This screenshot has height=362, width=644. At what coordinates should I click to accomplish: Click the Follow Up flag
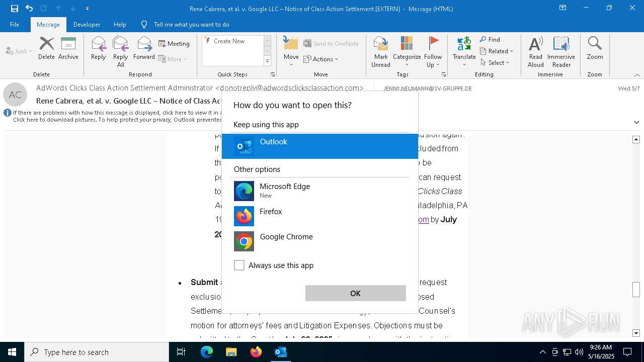pos(433,51)
